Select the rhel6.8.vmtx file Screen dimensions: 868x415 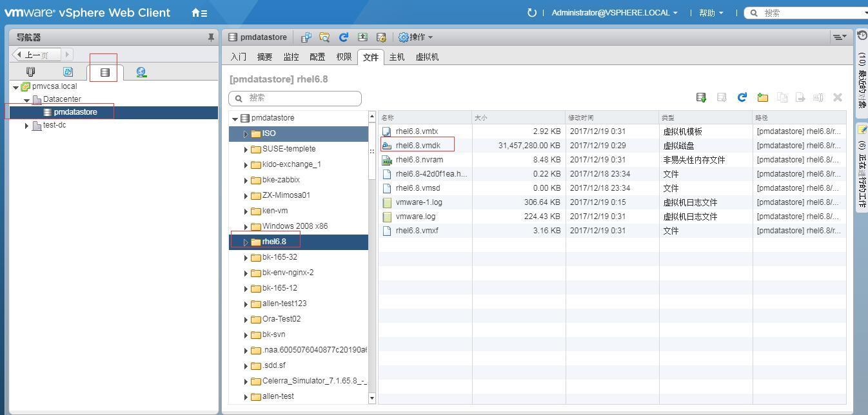pos(417,131)
